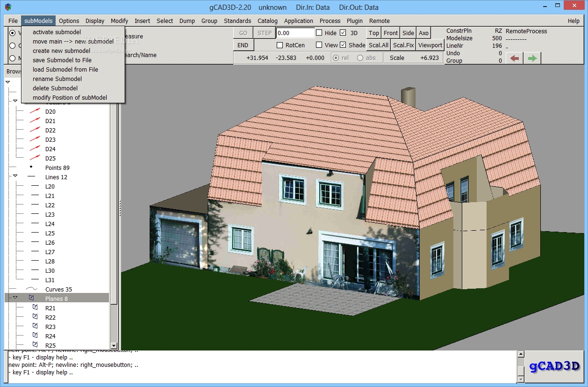Collapse the vectors group above D20

coord(15,101)
